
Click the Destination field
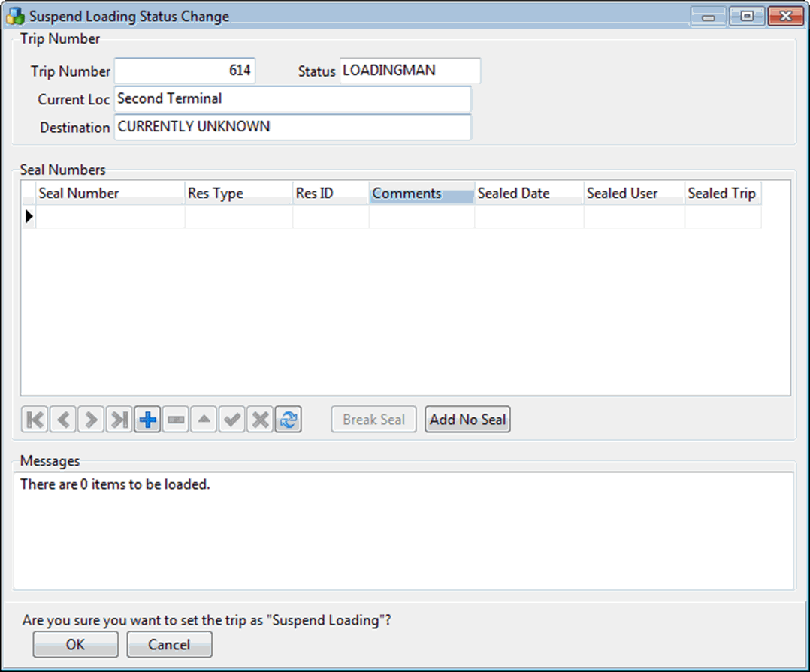[x=293, y=127]
